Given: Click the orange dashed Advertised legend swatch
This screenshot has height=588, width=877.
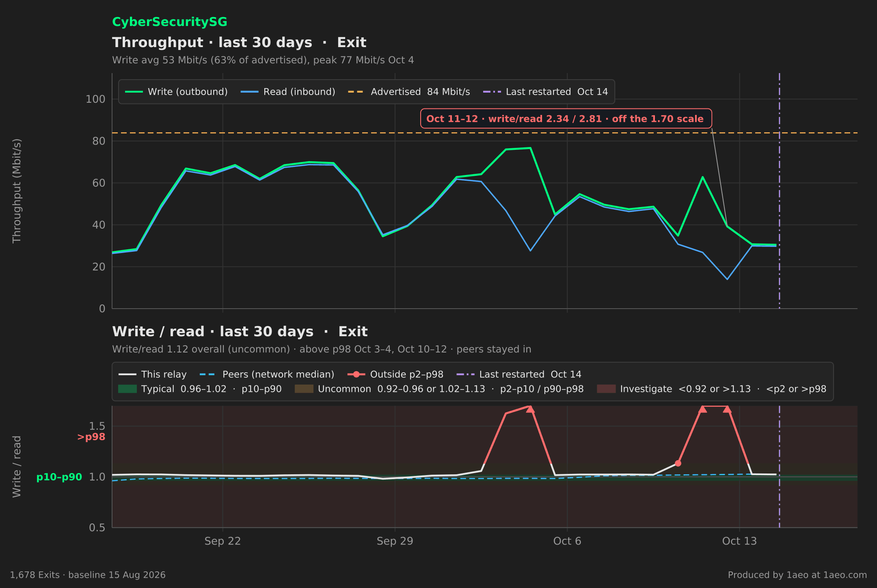Looking at the screenshot, I should pyautogui.click(x=356, y=92).
